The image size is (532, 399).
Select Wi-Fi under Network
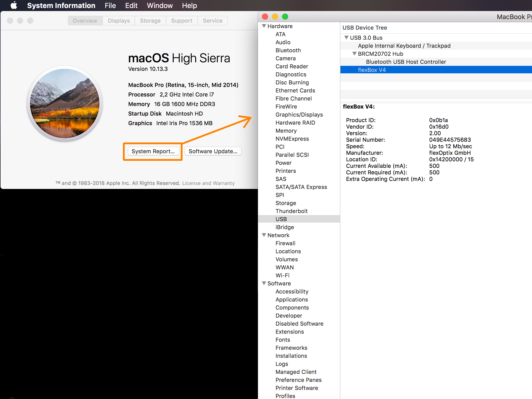tap(282, 275)
